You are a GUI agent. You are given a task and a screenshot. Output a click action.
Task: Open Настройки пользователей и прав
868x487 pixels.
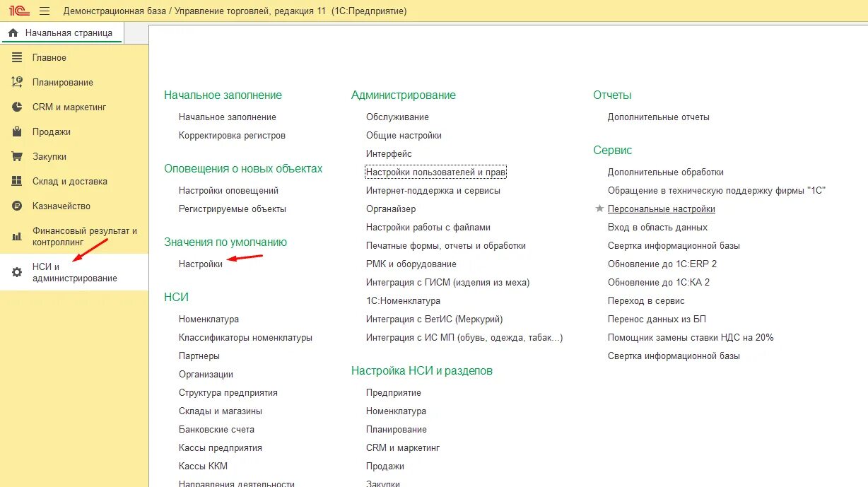pyautogui.click(x=436, y=172)
